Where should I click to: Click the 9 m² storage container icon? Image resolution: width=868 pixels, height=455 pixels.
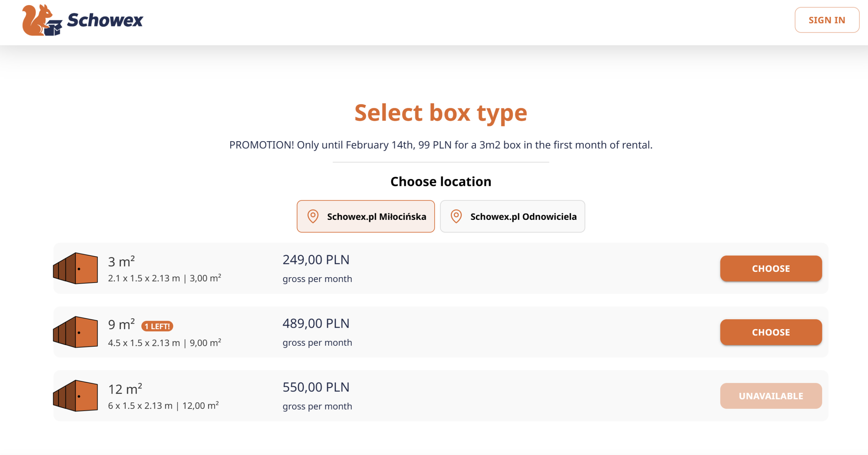click(x=76, y=332)
